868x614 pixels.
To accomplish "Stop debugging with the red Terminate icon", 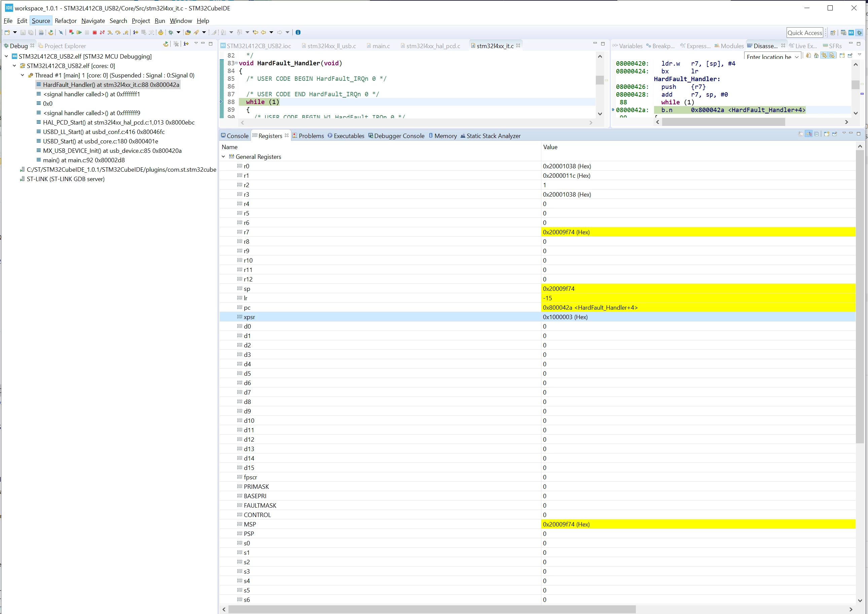I will (x=95, y=33).
